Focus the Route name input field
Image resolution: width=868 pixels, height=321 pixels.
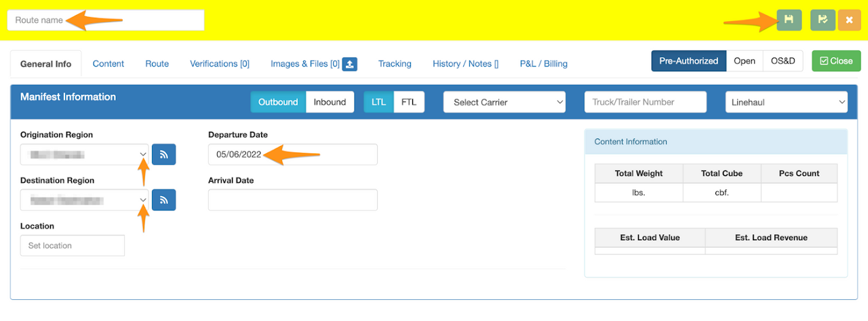tap(106, 20)
